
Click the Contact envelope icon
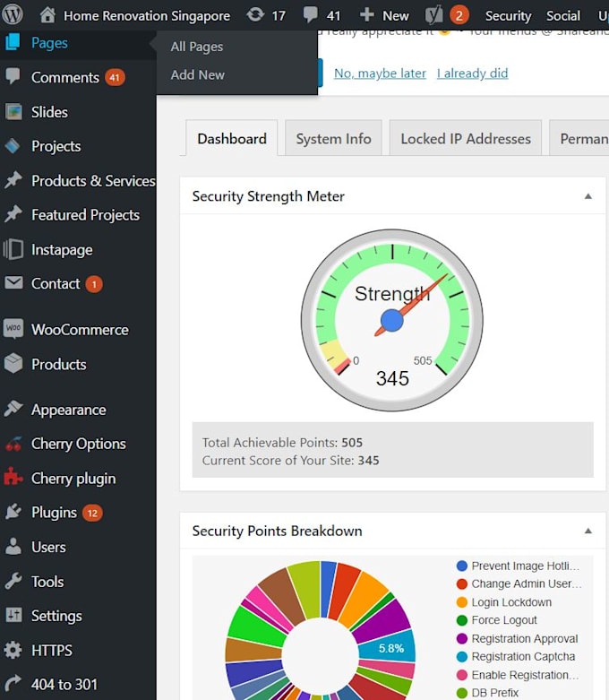[13, 282]
